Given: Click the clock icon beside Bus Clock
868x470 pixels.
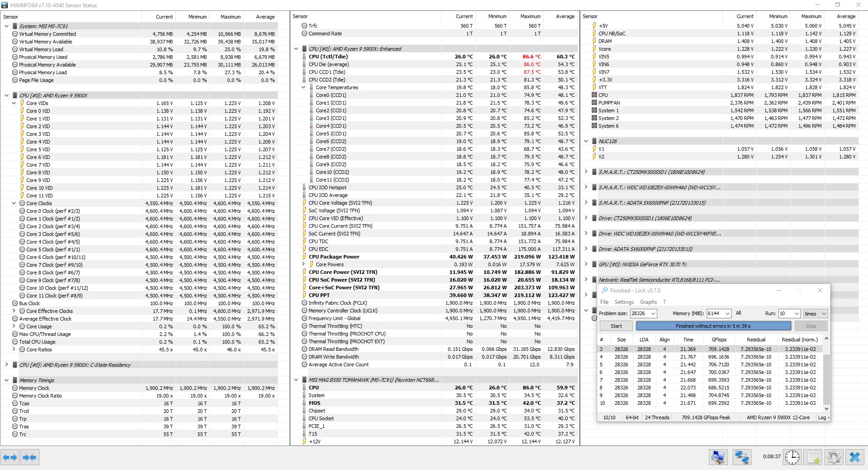Looking at the screenshot, I should [15, 303].
